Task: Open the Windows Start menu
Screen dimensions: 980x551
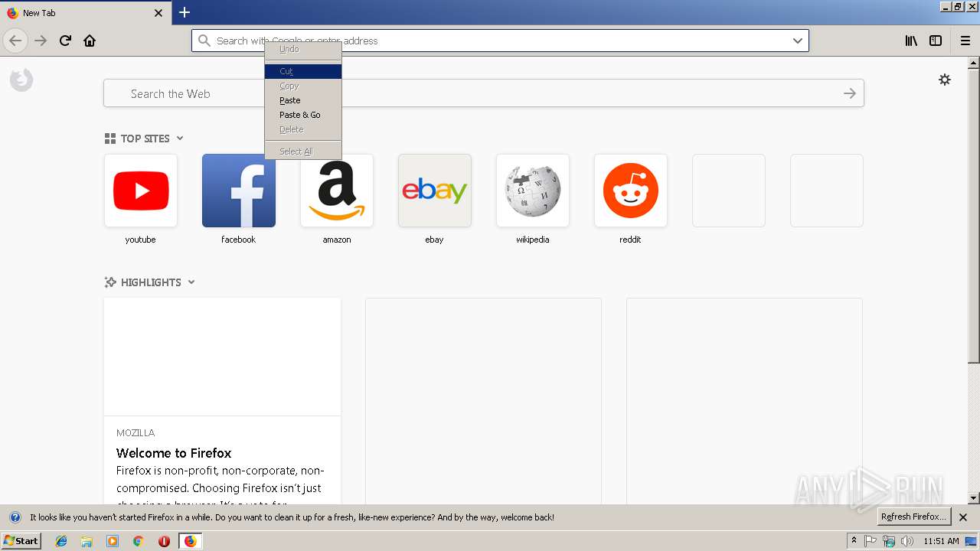Action: pyautogui.click(x=21, y=540)
